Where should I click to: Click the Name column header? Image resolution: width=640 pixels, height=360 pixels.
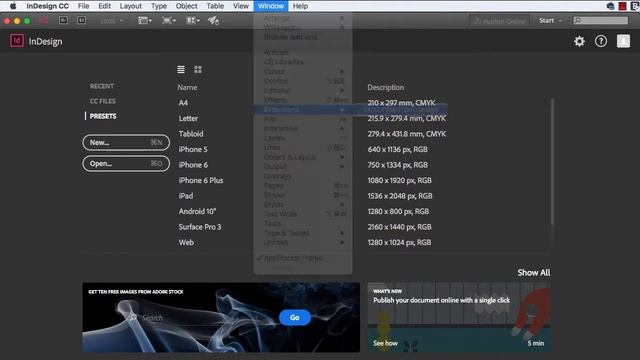click(187, 87)
